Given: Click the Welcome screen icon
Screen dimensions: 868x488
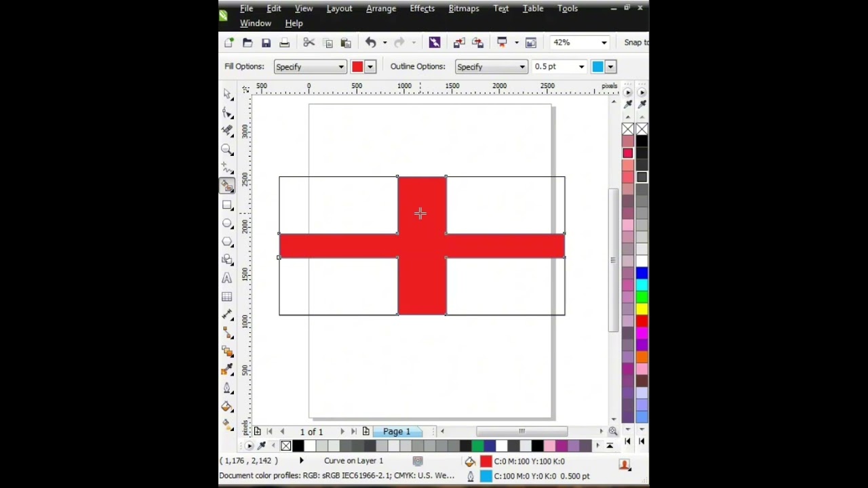Looking at the screenshot, I should [x=531, y=43].
